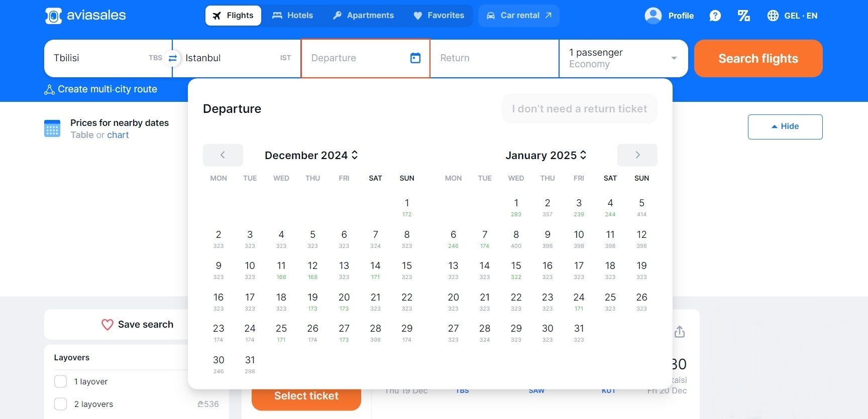868x419 pixels.
Task: Select December 19 priced 173
Action: point(312,302)
